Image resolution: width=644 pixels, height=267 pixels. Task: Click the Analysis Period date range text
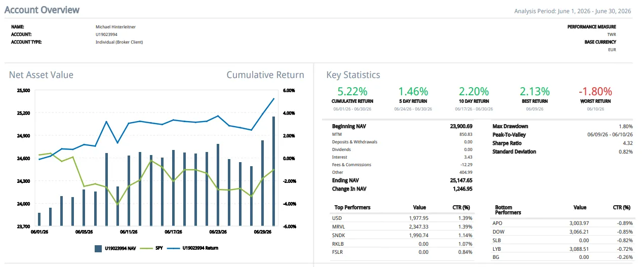coord(573,11)
